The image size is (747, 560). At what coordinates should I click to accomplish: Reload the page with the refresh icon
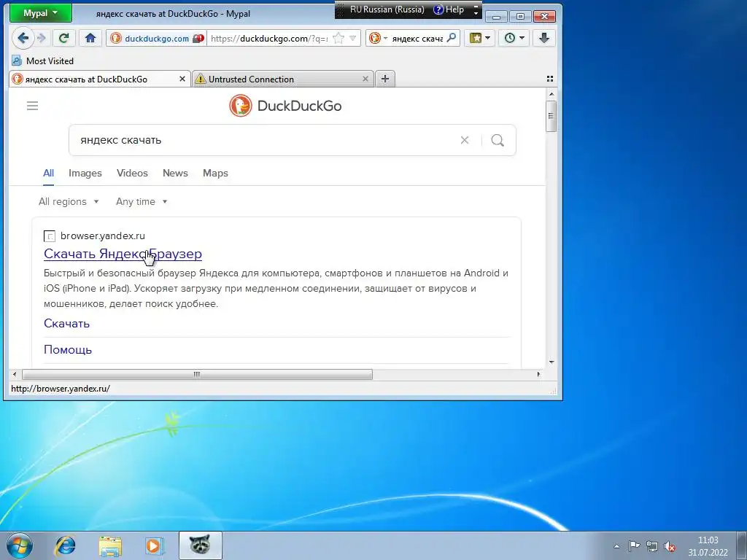click(x=64, y=38)
